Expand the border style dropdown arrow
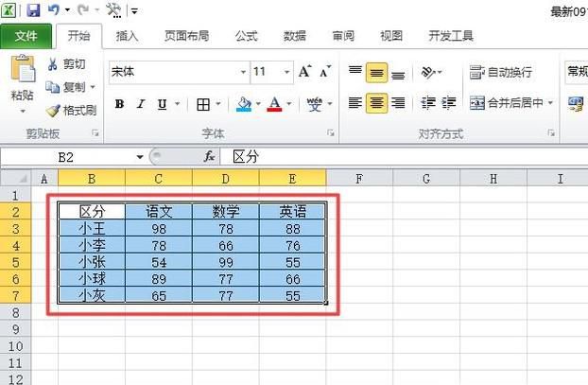This screenshot has width=588, height=385. [217, 104]
